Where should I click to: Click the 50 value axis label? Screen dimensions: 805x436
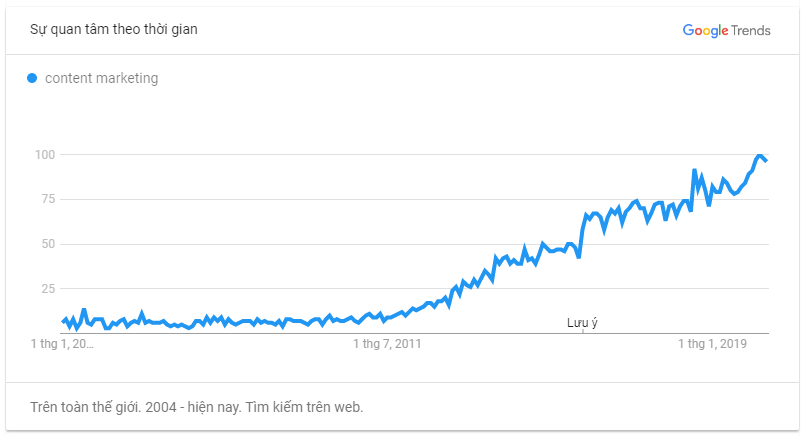point(48,244)
